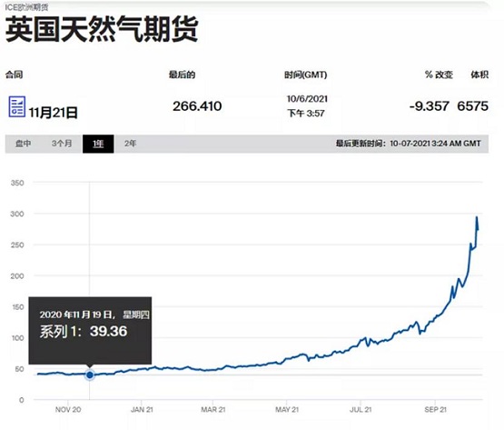Image resolution: width=504 pixels, height=430 pixels.
Task: Click the tooltip date 2020年11月19日
Action: click(x=77, y=315)
